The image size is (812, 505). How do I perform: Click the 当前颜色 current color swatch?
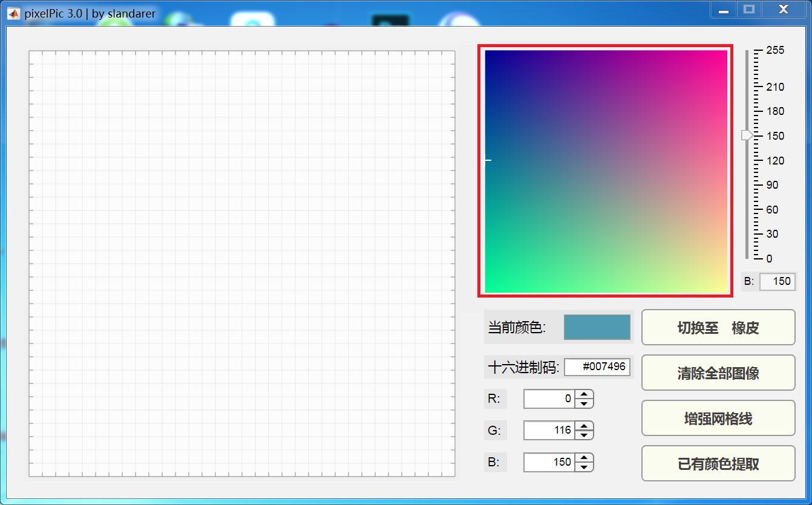(x=596, y=327)
